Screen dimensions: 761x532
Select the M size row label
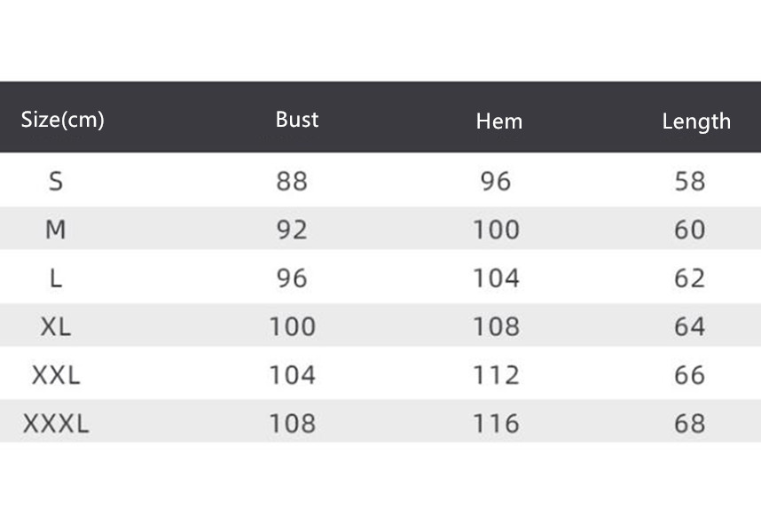(x=56, y=231)
